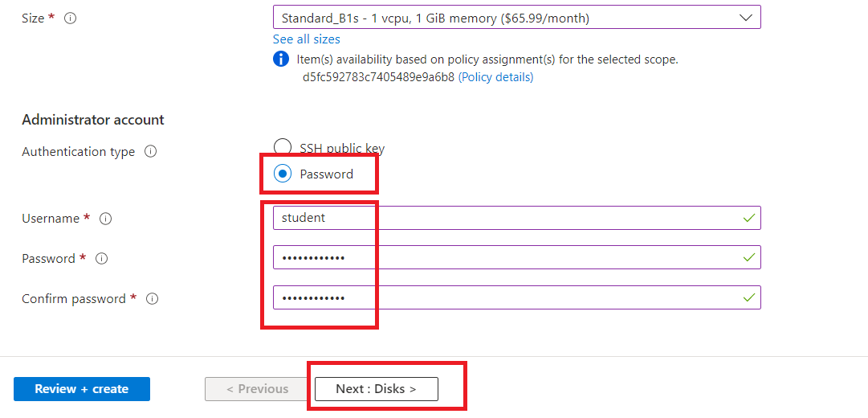Click the Size dropdown chevron arrow
The image size is (868, 418).
[744, 17]
